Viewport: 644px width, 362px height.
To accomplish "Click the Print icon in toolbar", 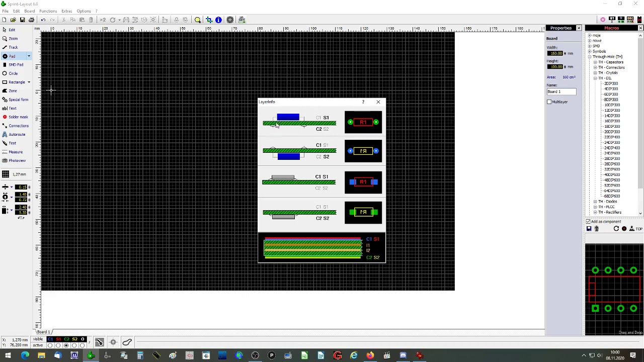I will [x=31, y=20].
